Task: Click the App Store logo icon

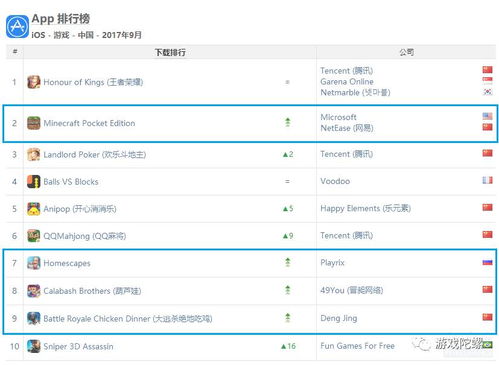Action: (x=17, y=27)
